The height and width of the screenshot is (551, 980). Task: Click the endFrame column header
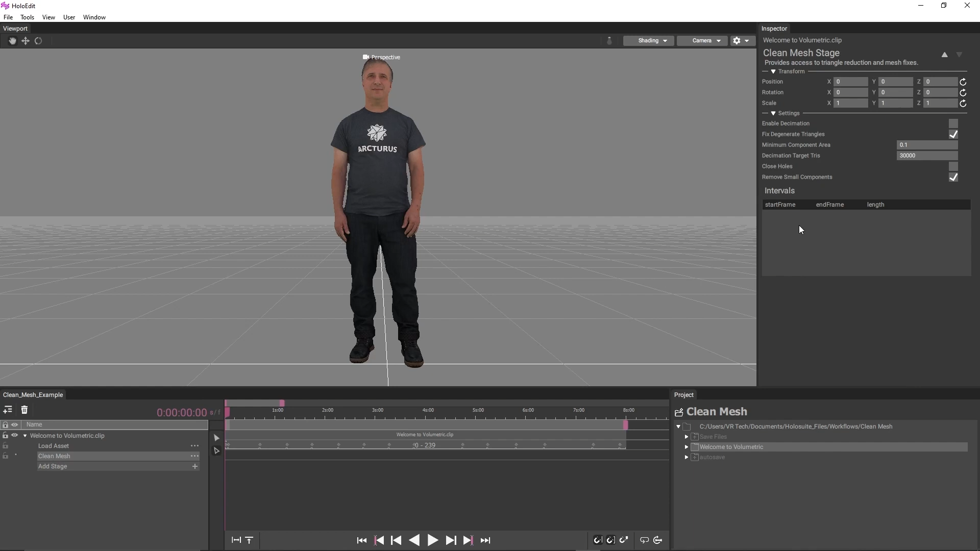pyautogui.click(x=830, y=205)
